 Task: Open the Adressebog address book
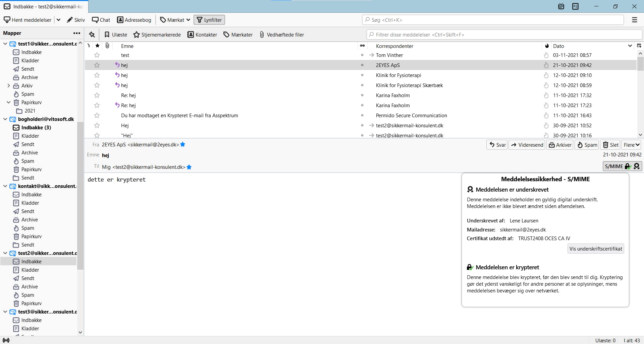tap(134, 20)
